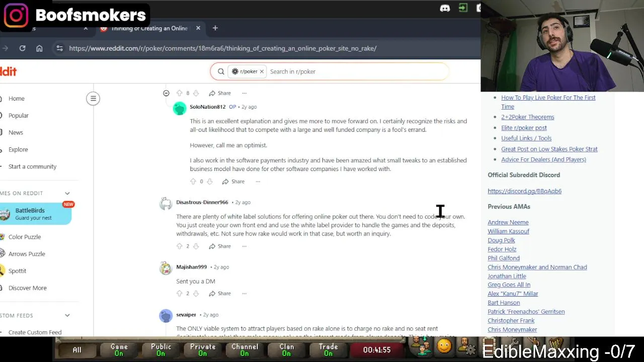Viewport: 644px width, 362px height.
Task: Downvote the comment with 8 points
Action: coord(196,93)
